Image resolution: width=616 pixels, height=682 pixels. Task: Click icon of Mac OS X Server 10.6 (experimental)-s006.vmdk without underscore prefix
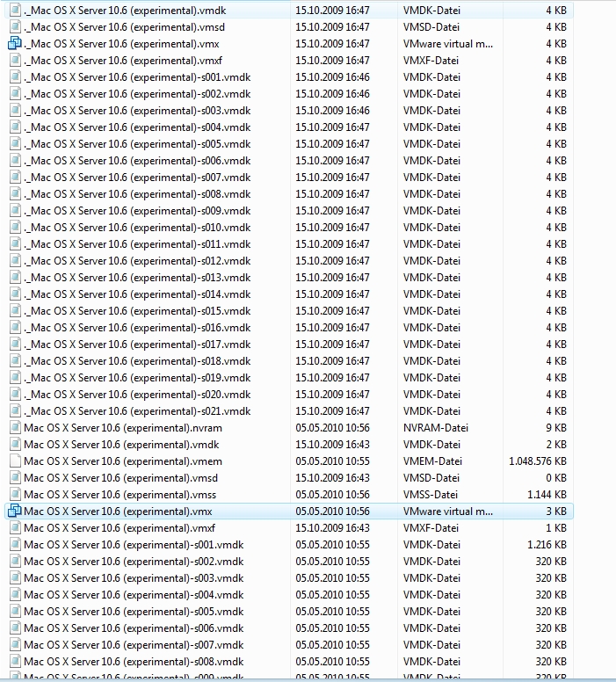coord(15,628)
